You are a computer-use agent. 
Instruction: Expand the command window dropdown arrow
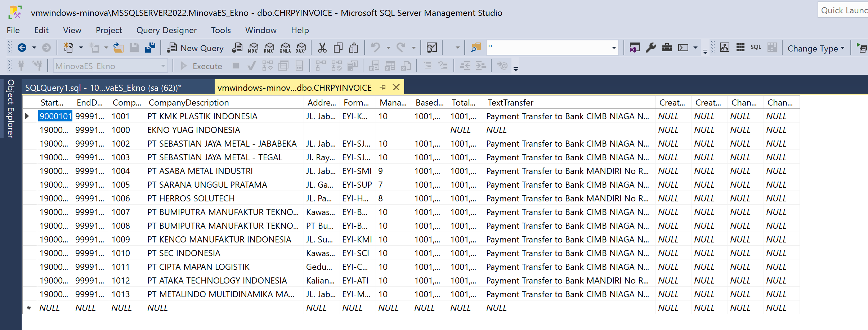point(695,48)
